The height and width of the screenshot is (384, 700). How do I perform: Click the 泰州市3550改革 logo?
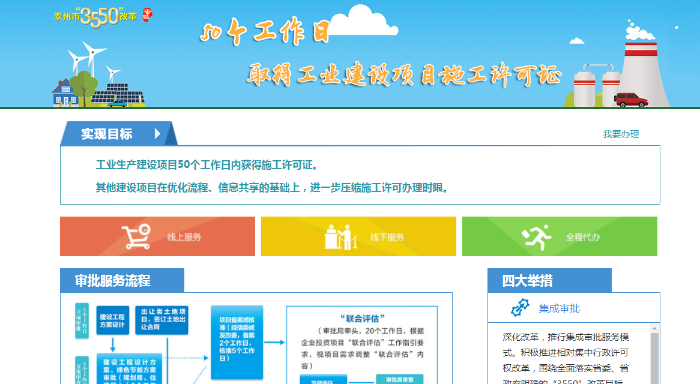click(96, 17)
